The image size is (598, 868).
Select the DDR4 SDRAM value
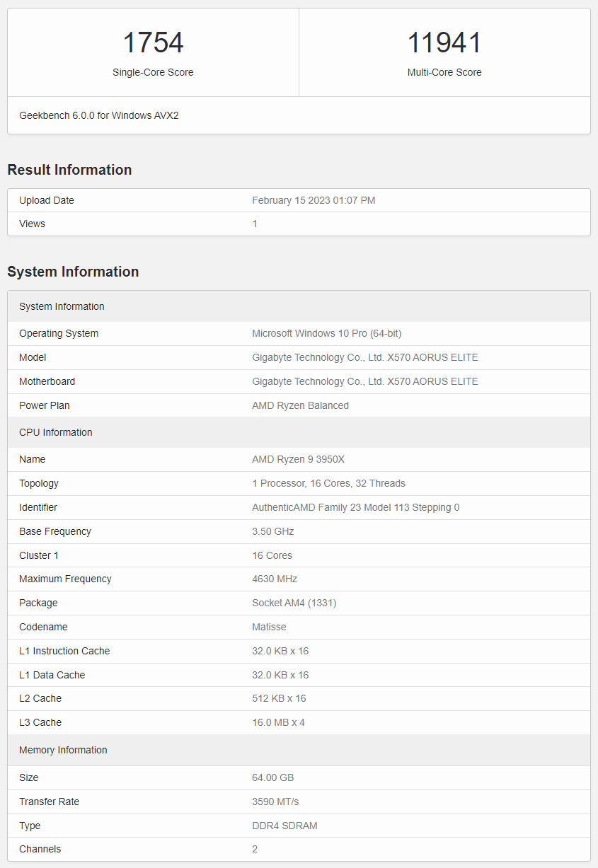coord(284,826)
